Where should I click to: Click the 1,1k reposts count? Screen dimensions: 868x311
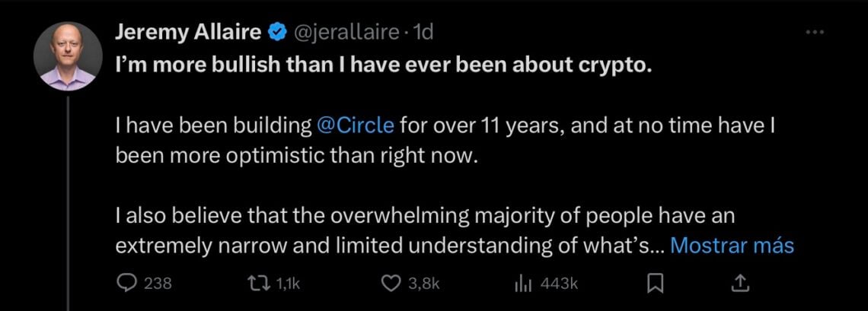pyautogui.click(x=288, y=284)
